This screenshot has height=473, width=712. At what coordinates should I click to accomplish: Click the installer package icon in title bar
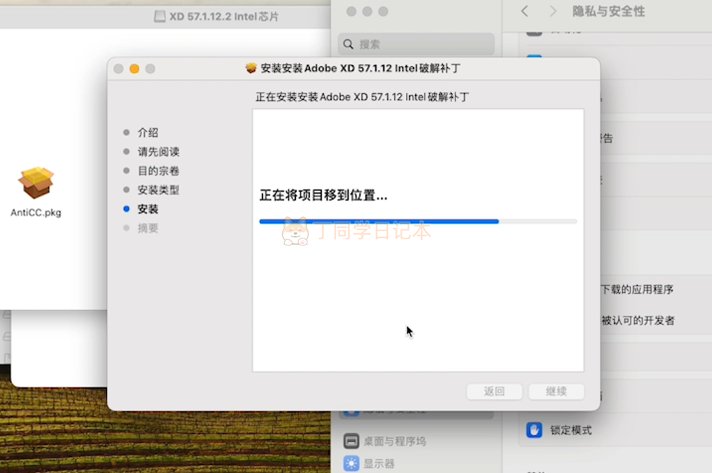251,68
